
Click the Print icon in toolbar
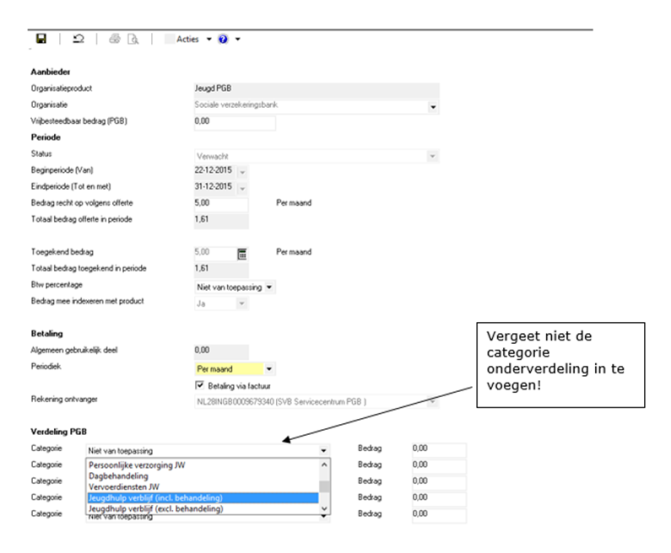coord(114,39)
